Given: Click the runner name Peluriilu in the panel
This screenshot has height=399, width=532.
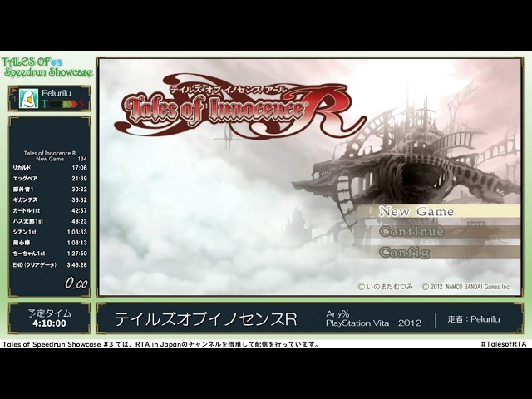Looking at the screenshot, I should click(57, 93).
